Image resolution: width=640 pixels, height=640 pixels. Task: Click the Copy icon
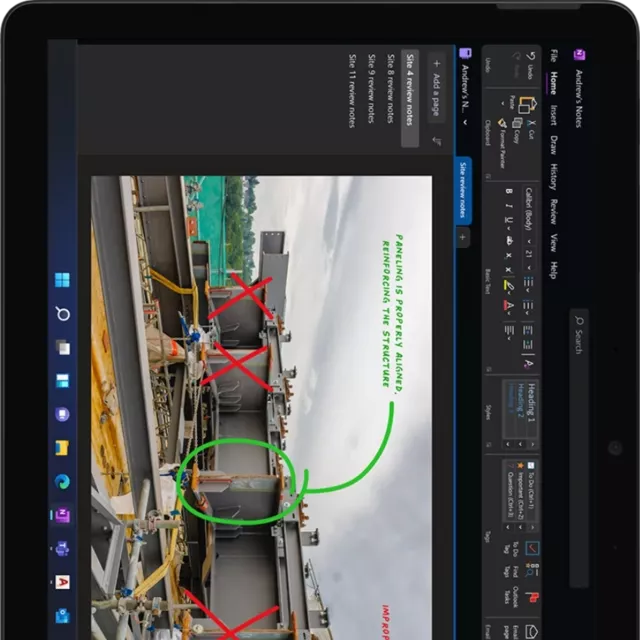pyautogui.click(x=517, y=122)
